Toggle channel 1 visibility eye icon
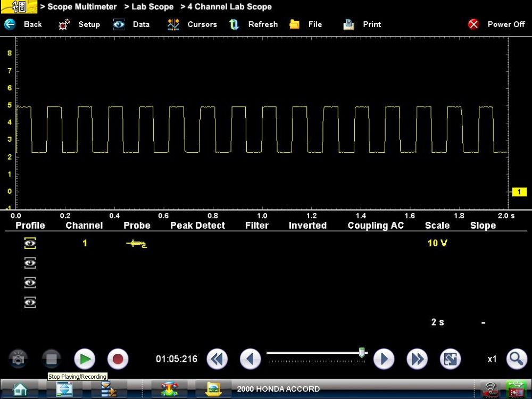 point(30,243)
